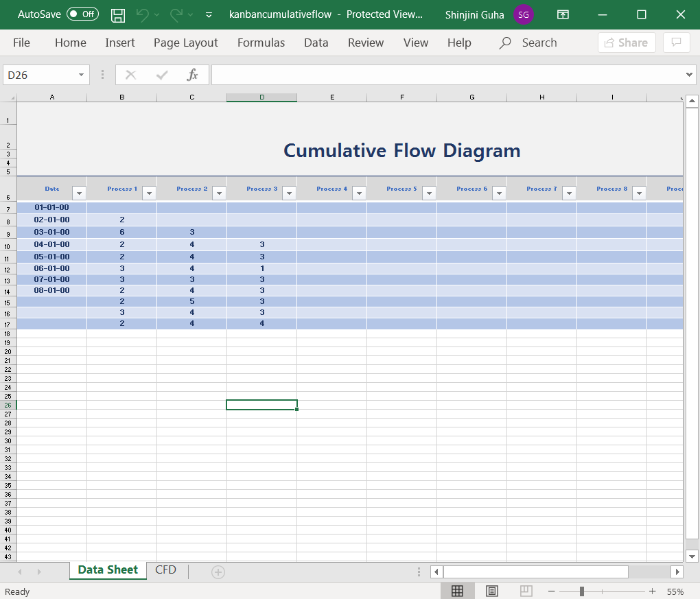Open the Comments speech bubble icon
Image resolution: width=700 pixels, height=599 pixels.
click(x=676, y=43)
